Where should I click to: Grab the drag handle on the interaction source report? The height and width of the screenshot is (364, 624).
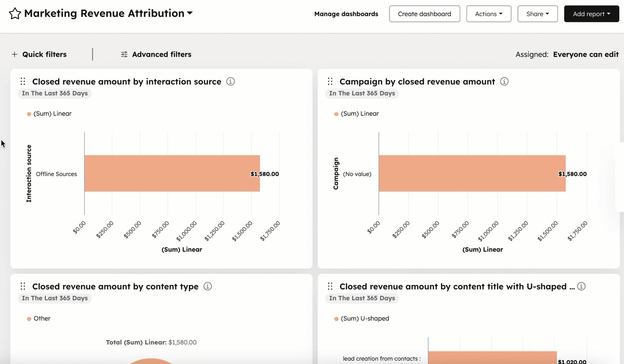point(22,81)
